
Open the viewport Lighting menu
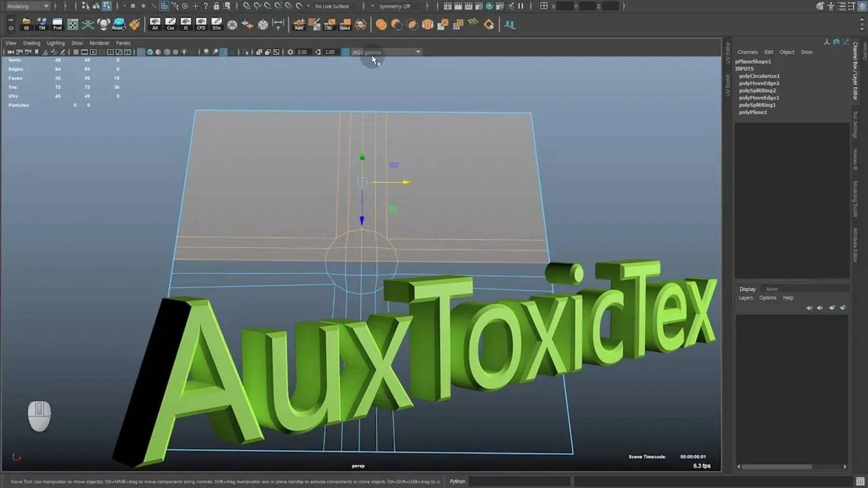click(55, 43)
